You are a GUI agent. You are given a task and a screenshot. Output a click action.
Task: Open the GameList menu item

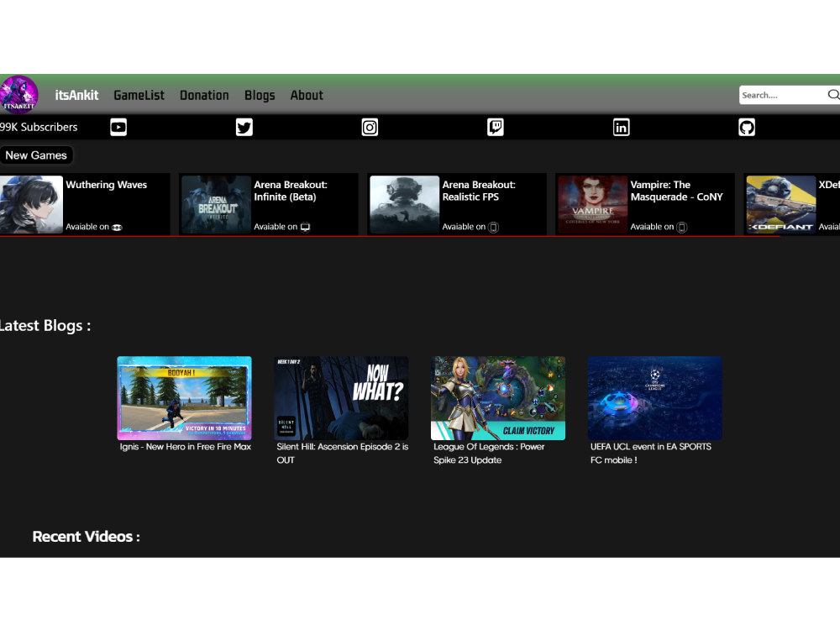point(139,96)
